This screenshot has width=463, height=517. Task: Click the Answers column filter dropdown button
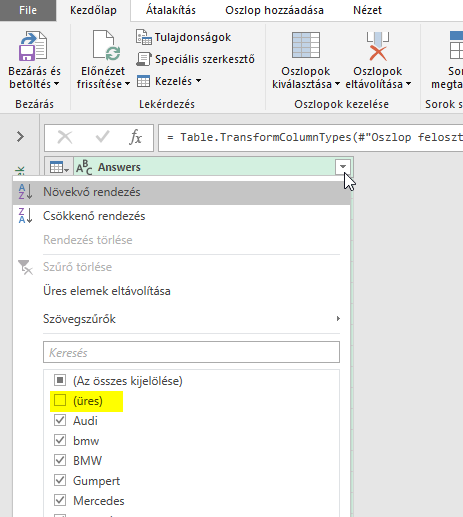[343, 167]
